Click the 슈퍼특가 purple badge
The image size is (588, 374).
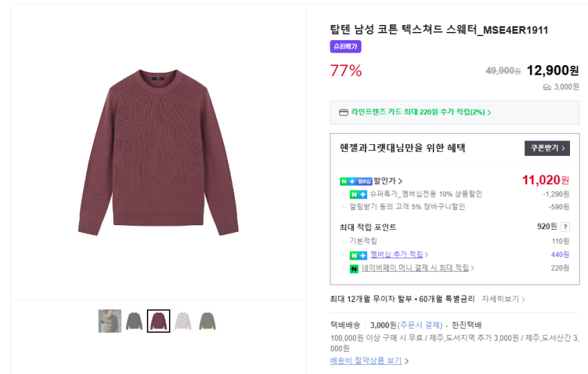coord(346,47)
